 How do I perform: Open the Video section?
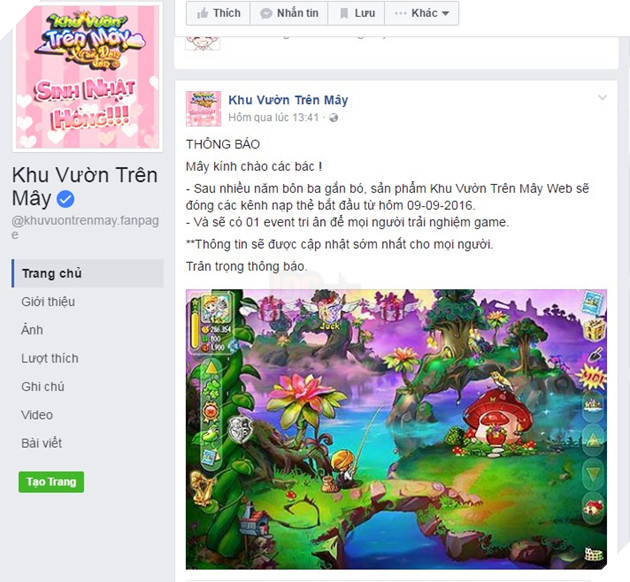pyautogui.click(x=37, y=415)
